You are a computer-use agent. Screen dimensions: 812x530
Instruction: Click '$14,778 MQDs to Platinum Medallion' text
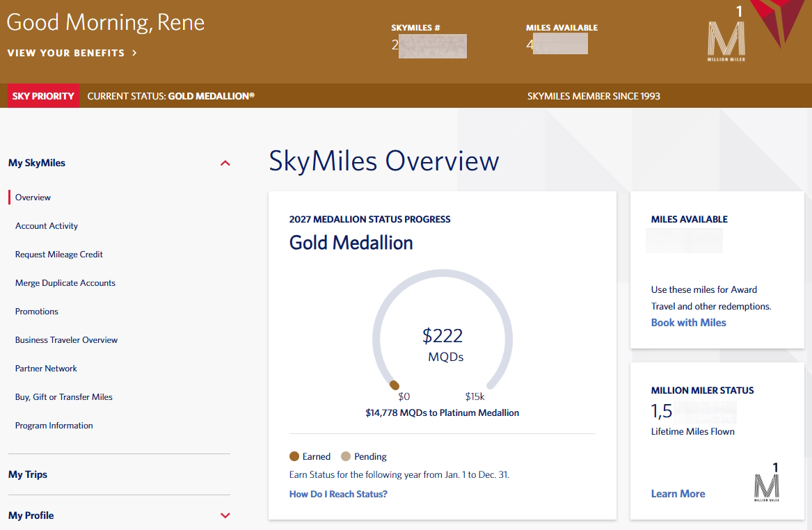click(443, 412)
